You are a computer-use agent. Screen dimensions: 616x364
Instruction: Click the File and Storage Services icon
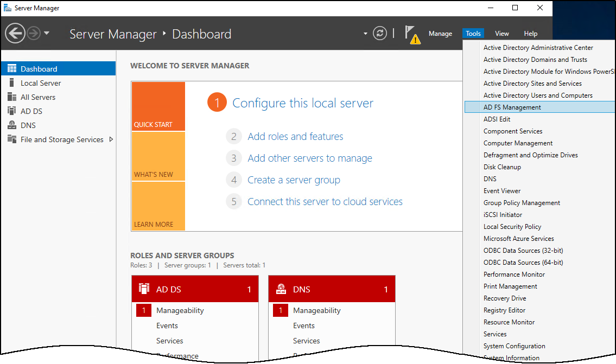12,139
